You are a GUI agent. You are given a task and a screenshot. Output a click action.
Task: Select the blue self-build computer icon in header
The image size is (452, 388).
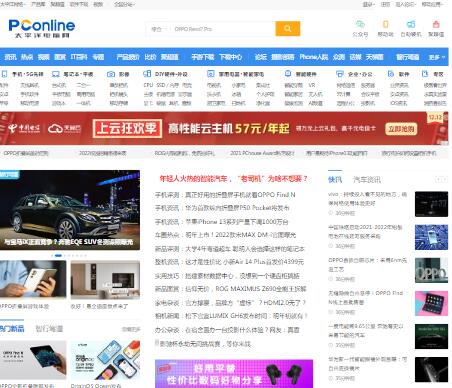(x=411, y=24)
